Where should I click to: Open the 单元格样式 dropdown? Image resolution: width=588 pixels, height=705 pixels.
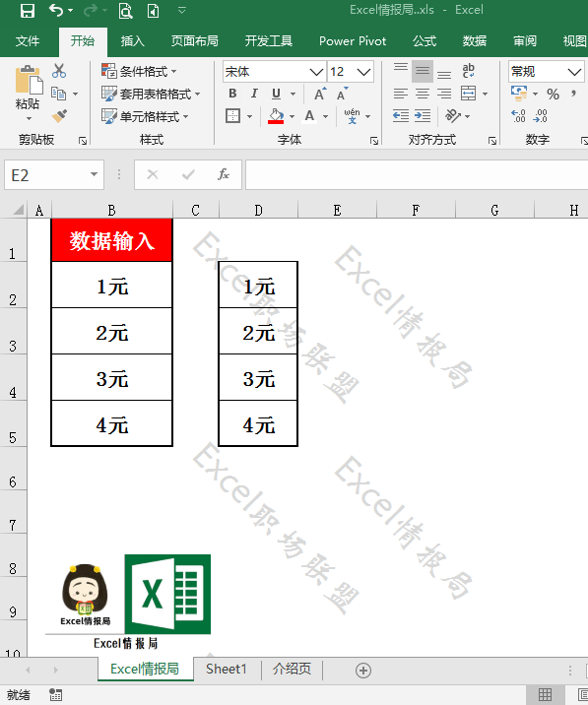click(145, 116)
